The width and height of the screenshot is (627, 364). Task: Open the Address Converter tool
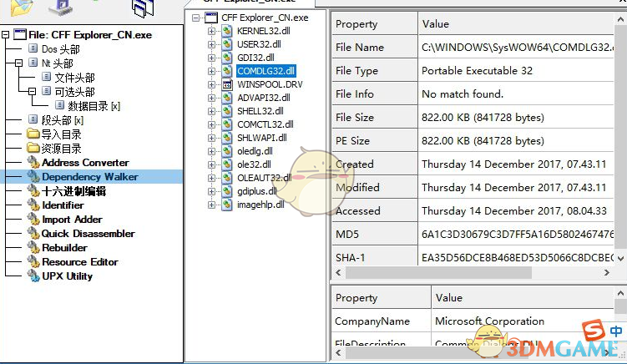(x=85, y=163)
